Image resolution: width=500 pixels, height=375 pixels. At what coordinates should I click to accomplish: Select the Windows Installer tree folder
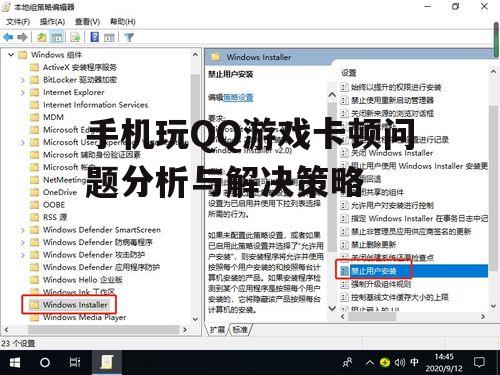click(69, 305)
